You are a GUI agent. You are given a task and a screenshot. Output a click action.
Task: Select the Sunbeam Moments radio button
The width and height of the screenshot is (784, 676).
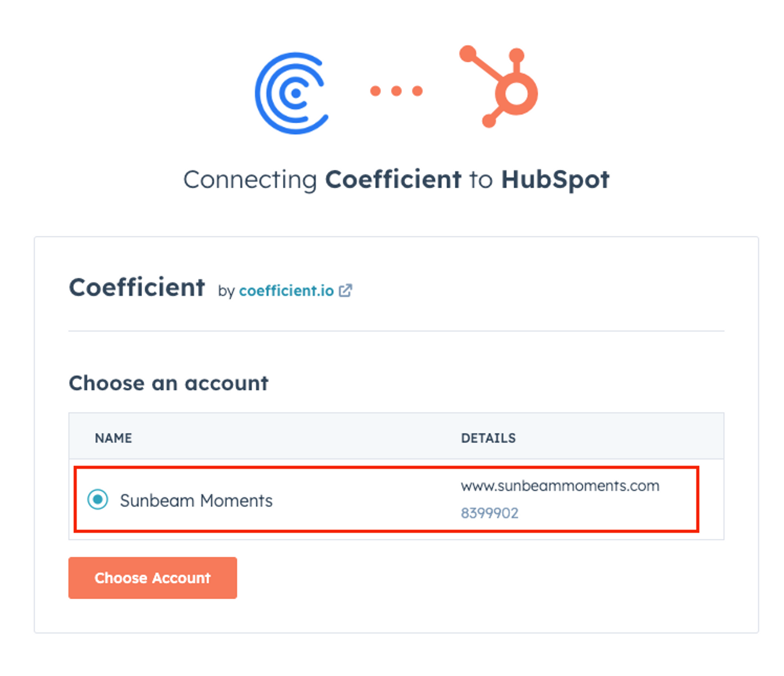[98, 499]
